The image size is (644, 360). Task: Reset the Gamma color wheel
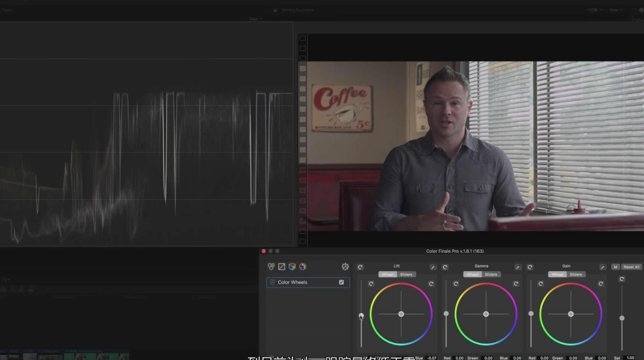(x=516, y=284)
